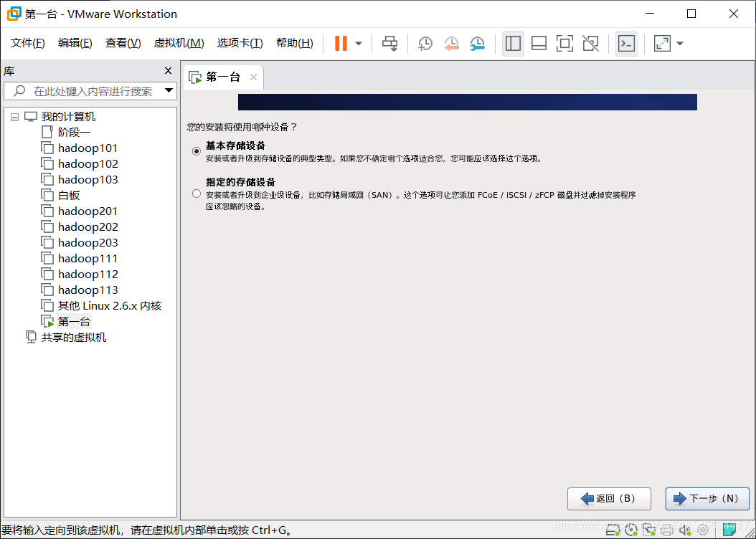Select the hadoop113 virtual machine

coord(88,290)
